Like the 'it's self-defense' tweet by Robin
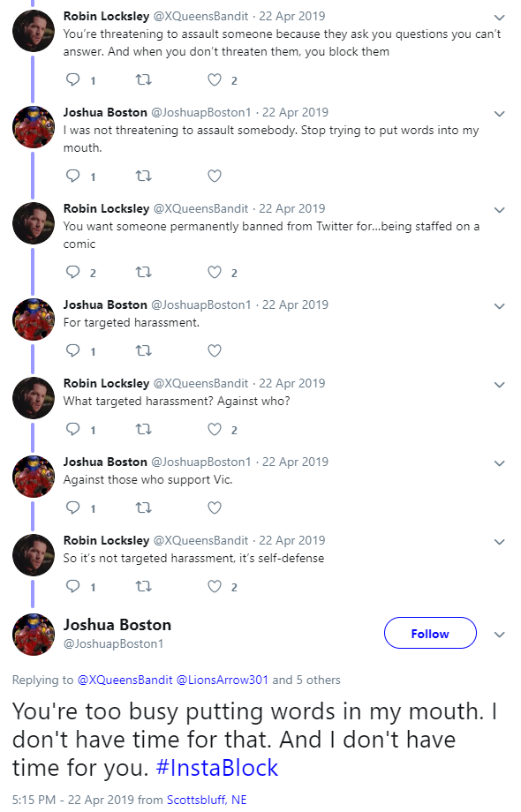521x812 pixels. 215,586
